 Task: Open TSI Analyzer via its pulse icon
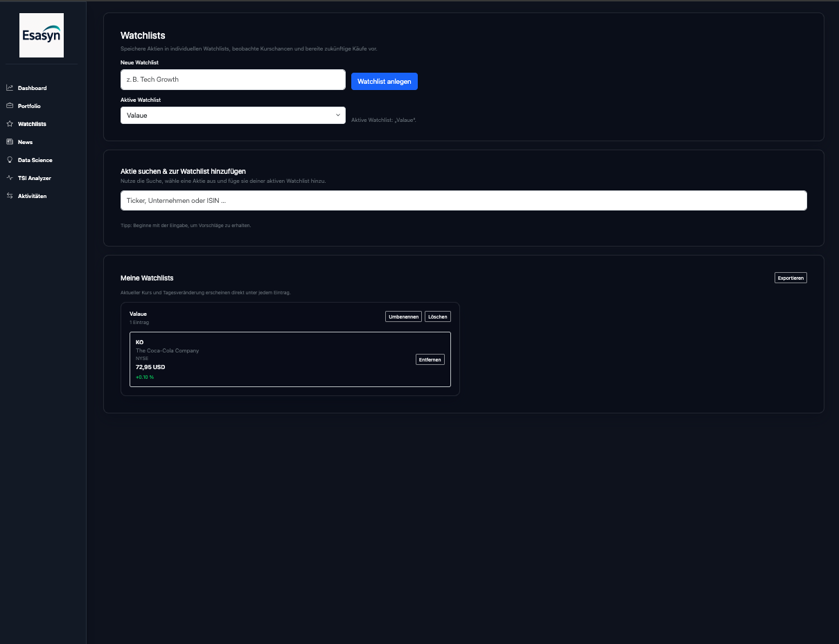pos(10,178)
